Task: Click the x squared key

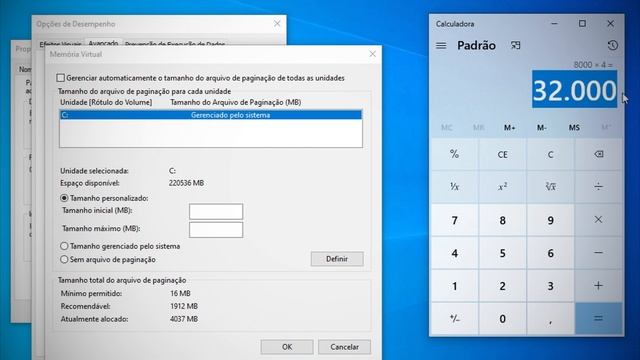Action: pos(502,187)
